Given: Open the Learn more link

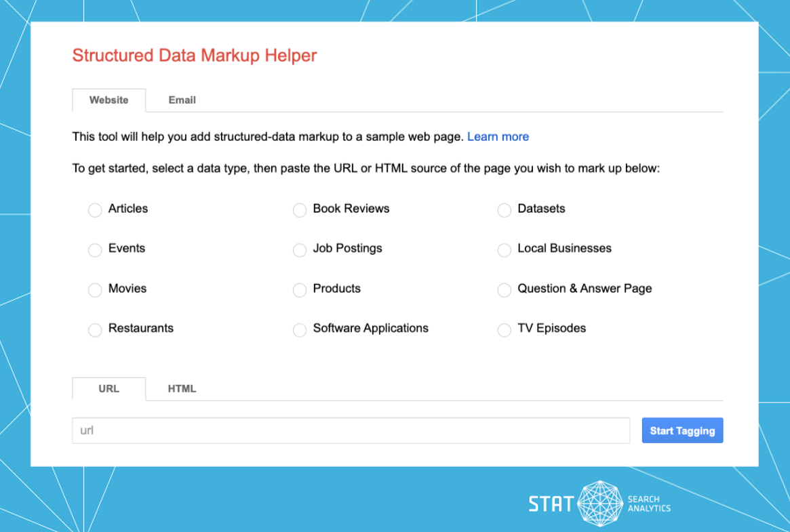Looking at the screenshot, I should 498,136.
